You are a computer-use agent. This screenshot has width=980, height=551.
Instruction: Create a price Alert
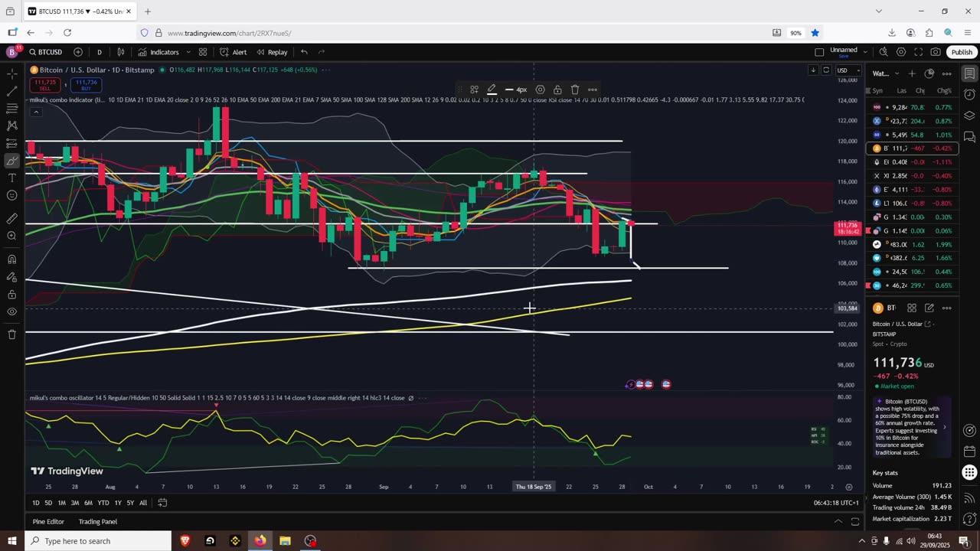[x=233, y=52]
